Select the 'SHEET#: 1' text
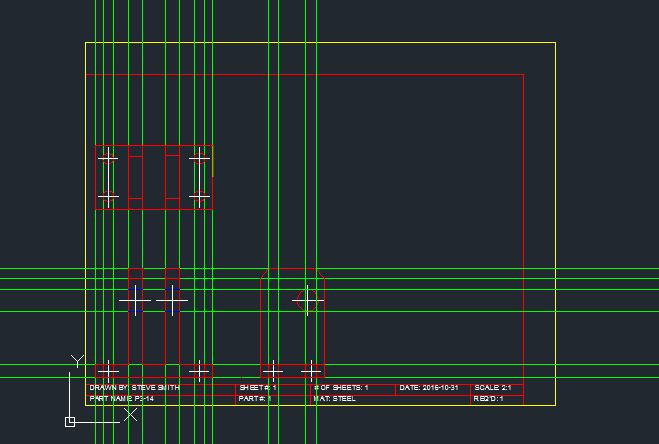The width and height of the screenshot is (659, 444). click(258, 388)
